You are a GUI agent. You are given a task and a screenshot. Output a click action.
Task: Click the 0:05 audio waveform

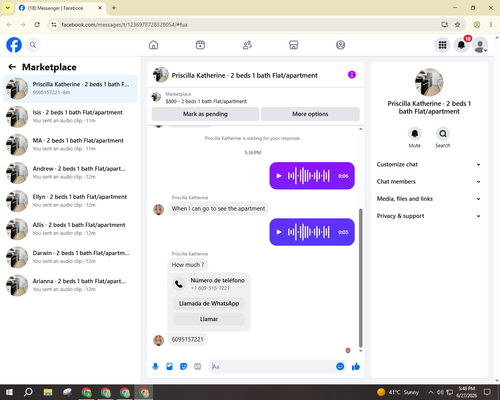pos(309,232)
